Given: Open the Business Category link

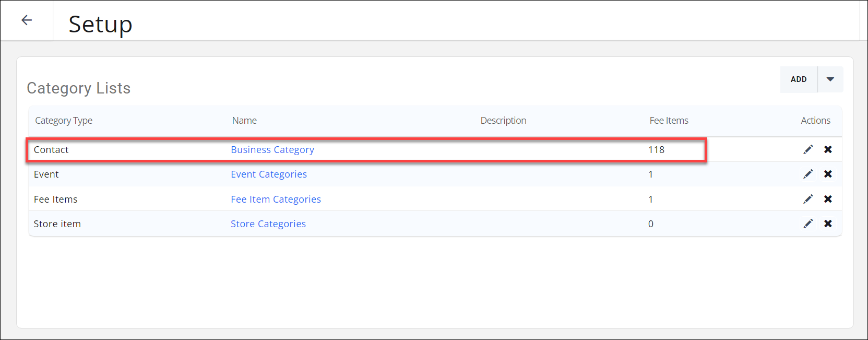Looking at the screenshot, I should point(272,150).
